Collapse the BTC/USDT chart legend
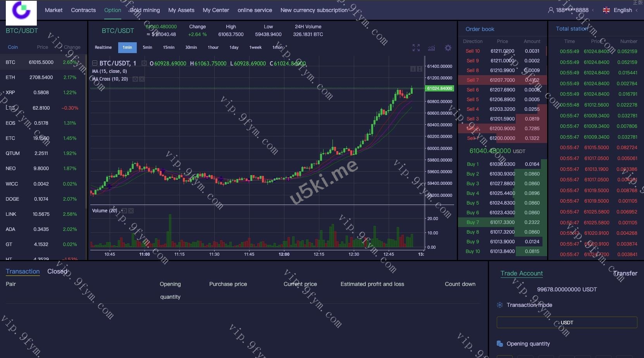 click(95, 63)
